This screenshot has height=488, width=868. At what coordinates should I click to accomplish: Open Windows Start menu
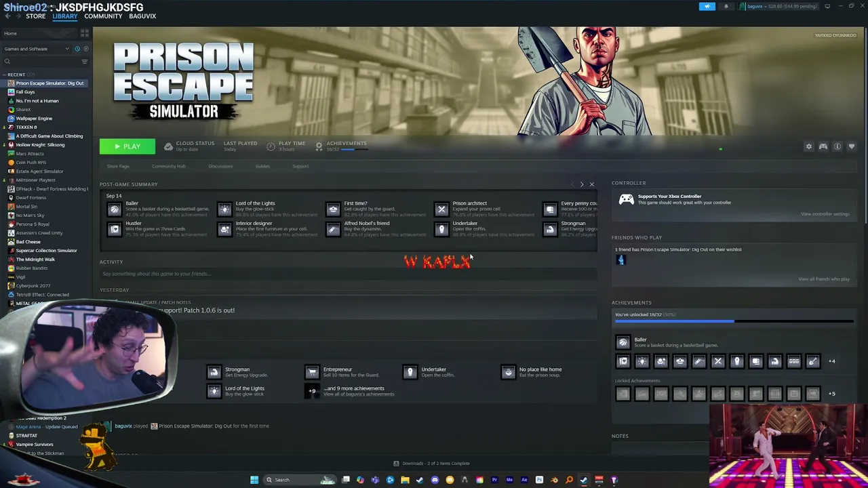pos(254,480)
